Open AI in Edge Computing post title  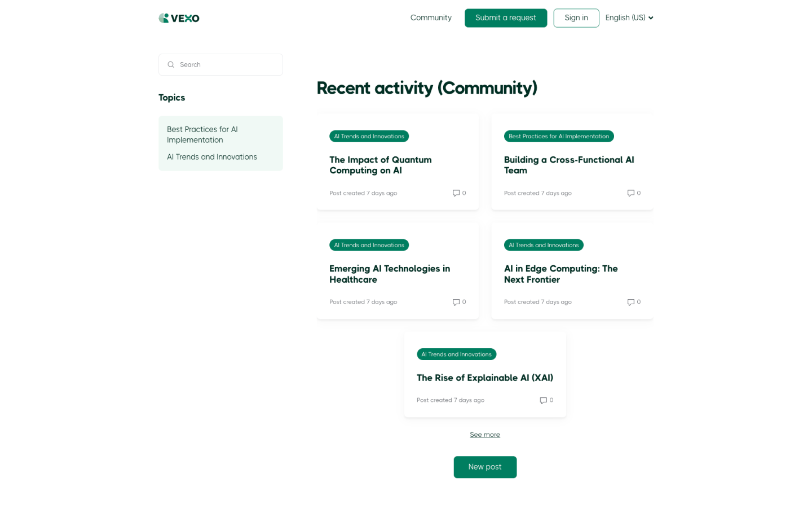(x=561, y=274)
